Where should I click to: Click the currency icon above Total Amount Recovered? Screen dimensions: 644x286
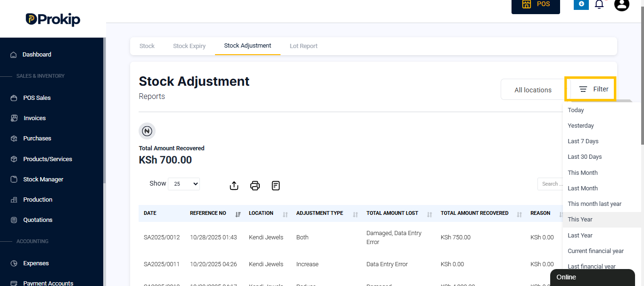pos(147,131)
